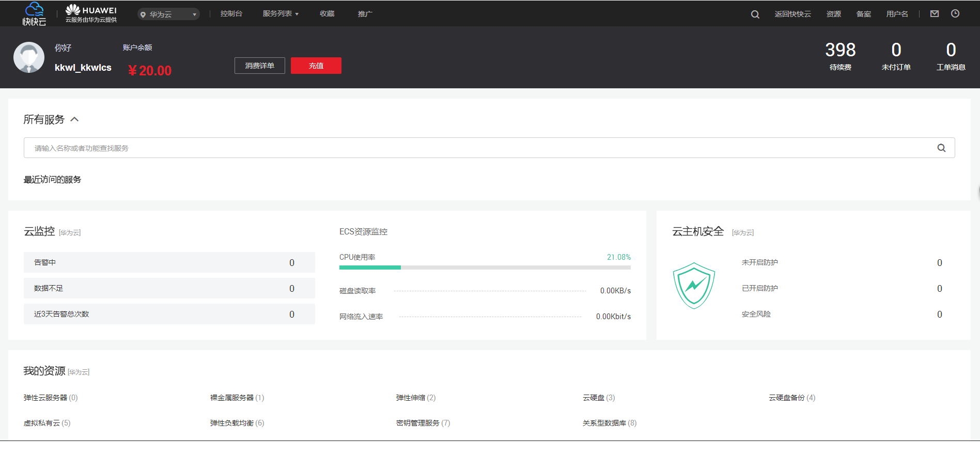Click the CPU使用率 progress bar

coord(485,268)
